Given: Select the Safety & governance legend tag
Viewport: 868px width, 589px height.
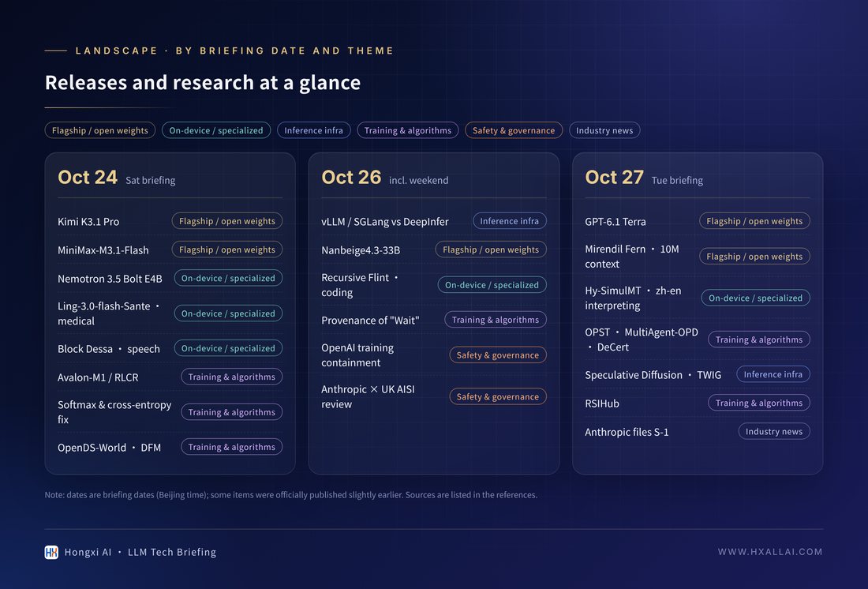Looking at the screenshot, I should click(x=514, y=130).
